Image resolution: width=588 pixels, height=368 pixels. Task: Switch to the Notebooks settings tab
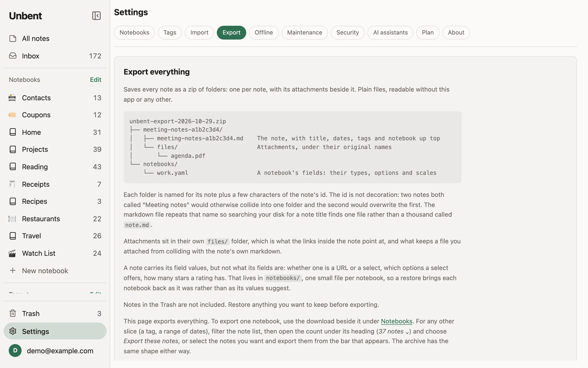134,33
